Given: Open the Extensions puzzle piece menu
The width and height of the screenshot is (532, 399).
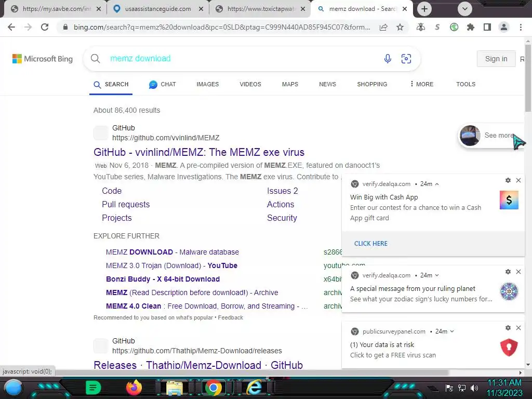Looking at the screenshot, I should point(471,27).
